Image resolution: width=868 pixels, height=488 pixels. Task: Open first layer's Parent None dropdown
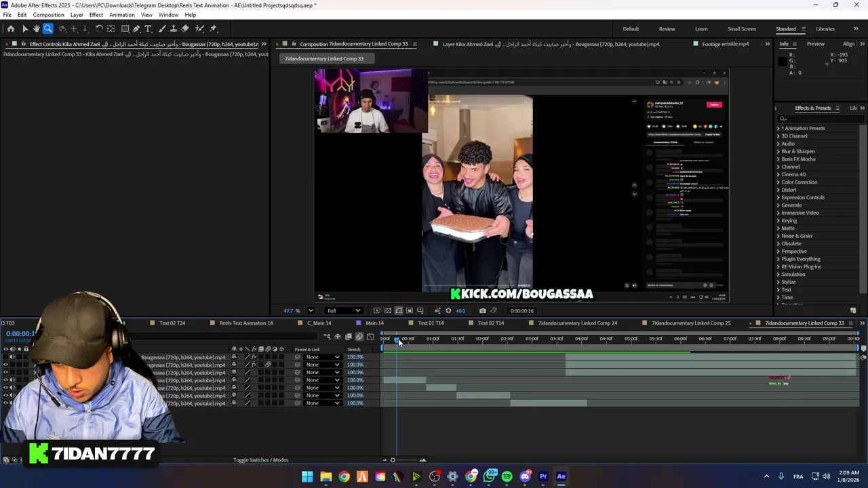(322, 357)
